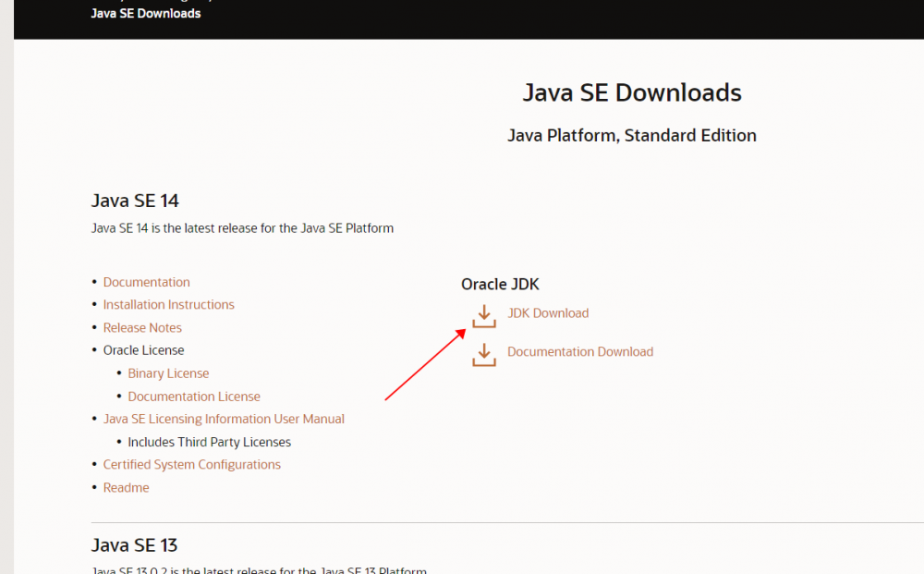Click the Includes Third Party Licenses text
Viewport: 924px width, 574px height.
click(x=210, y=442)
